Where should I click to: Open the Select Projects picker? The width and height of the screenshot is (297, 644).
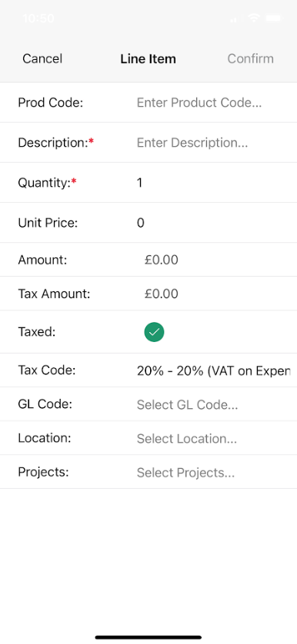[185, 473]
